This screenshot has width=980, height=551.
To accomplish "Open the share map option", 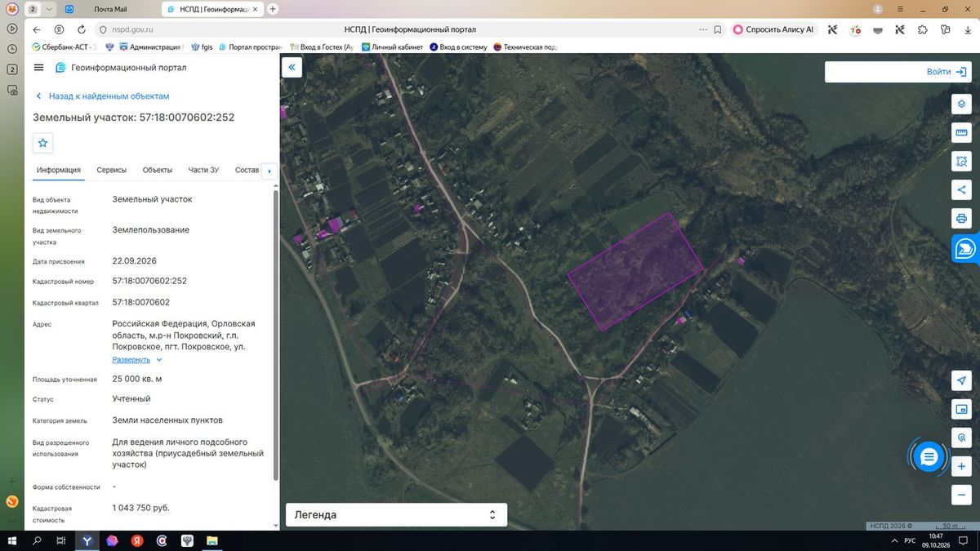I will [x=961, y=189].
